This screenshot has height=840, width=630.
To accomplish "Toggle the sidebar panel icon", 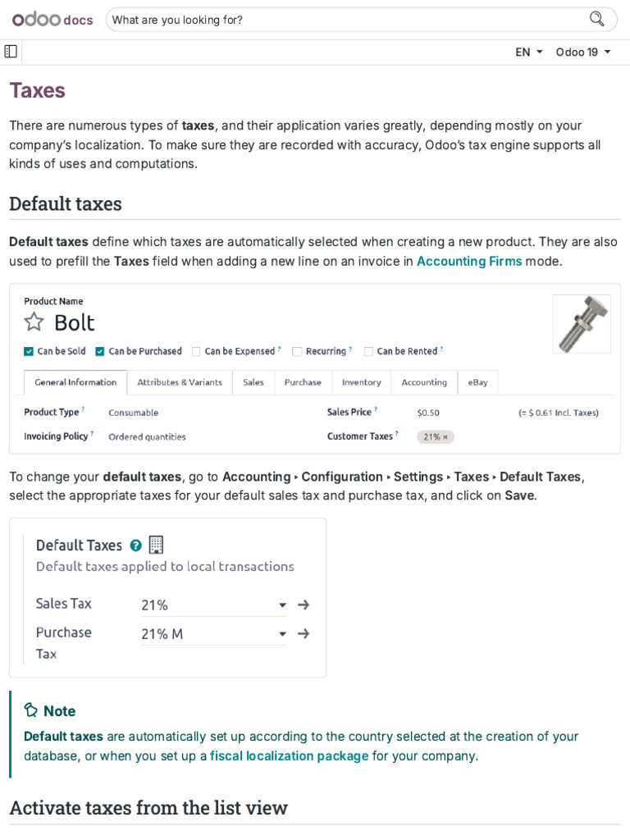I will click(x=11, y=52).
